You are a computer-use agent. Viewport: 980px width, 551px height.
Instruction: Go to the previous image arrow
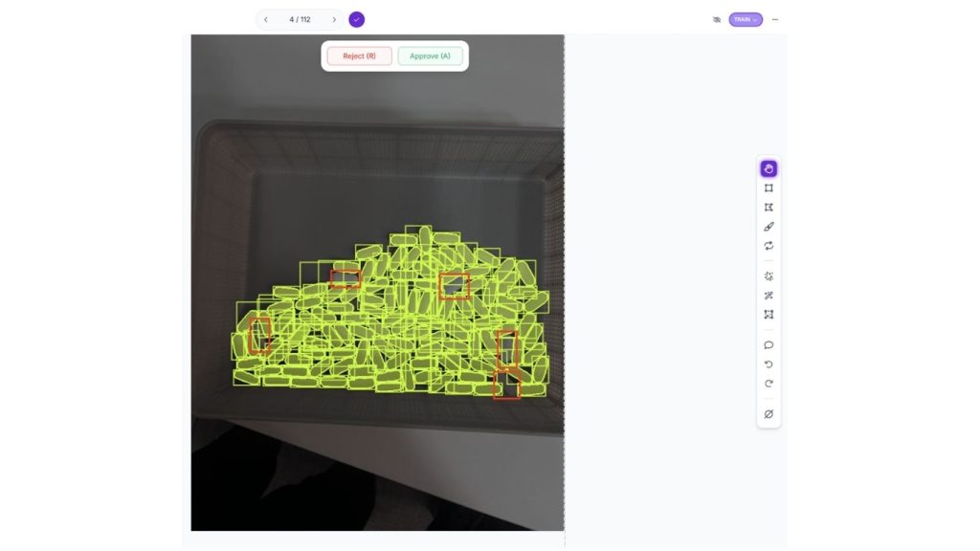coord(266,19)
